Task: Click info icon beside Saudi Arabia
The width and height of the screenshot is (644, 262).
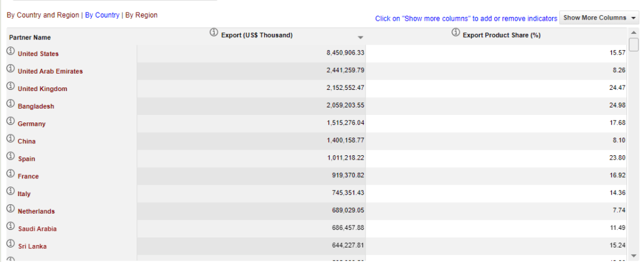Action: [11, 226]
